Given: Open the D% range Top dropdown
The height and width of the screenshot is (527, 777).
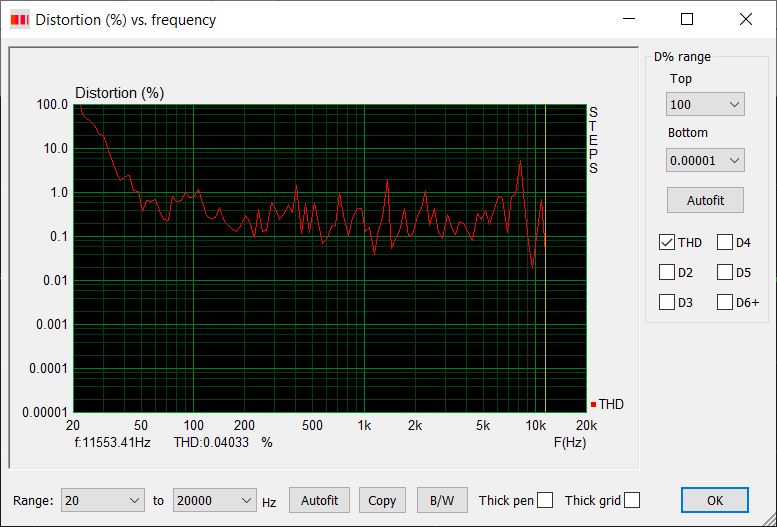Looking at the screenshot, I should 705,104.
